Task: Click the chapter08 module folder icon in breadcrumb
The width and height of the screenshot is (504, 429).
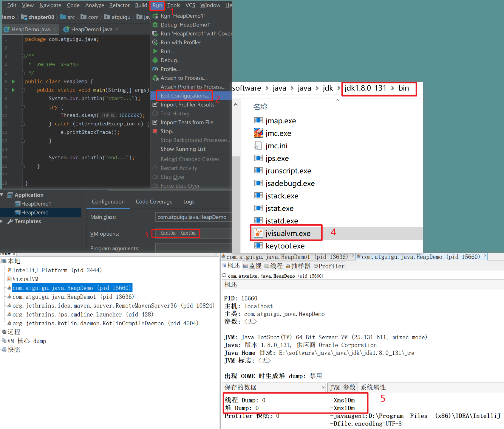Action: pyautogui.click(x=24, y=17)
